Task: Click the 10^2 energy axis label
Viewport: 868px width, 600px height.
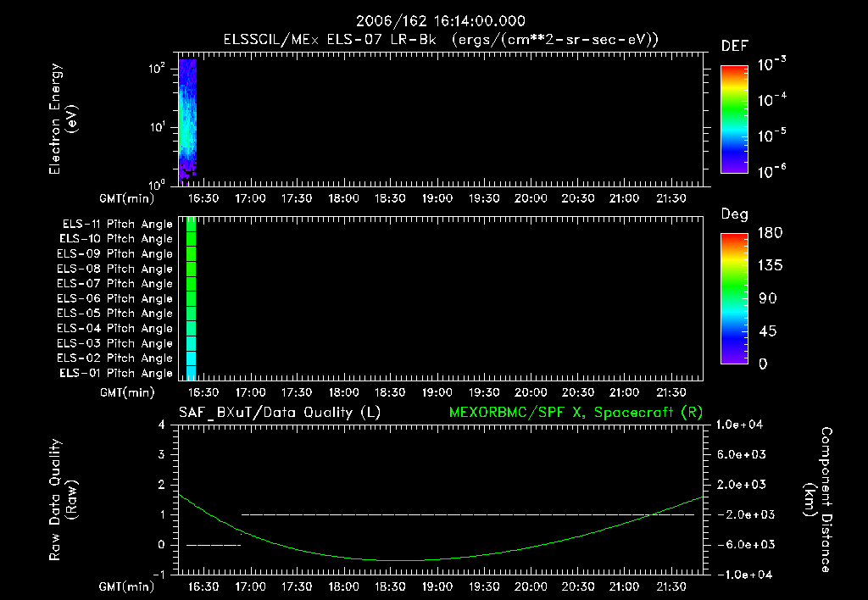Action: pos(157,69)
